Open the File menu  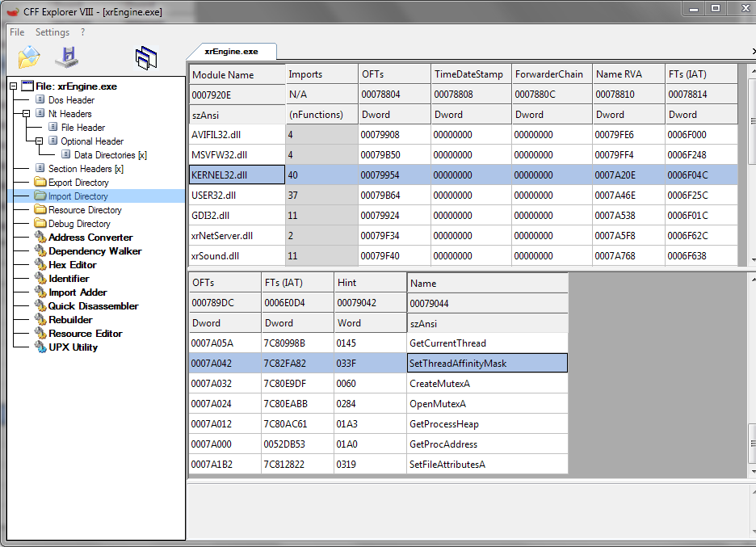pos(17,32)
